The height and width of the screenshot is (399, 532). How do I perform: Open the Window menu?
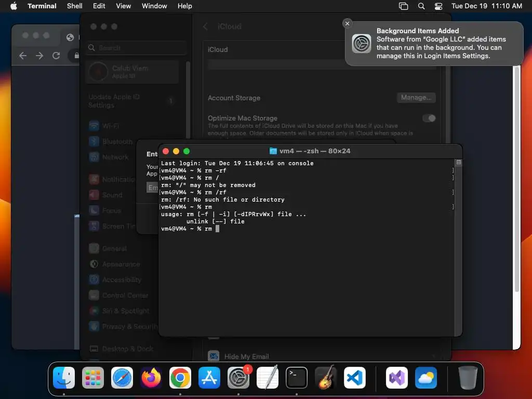tap(154, 6)
